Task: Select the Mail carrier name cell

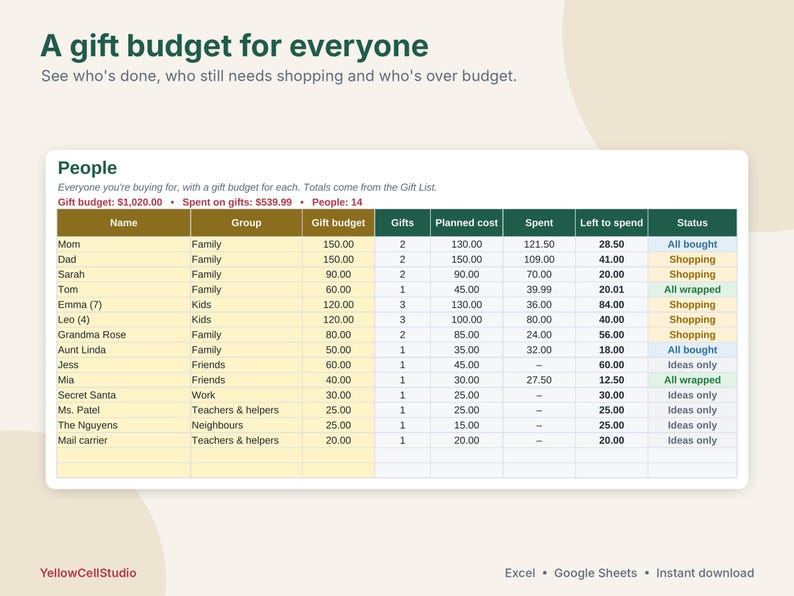Action: coord(124,441)
